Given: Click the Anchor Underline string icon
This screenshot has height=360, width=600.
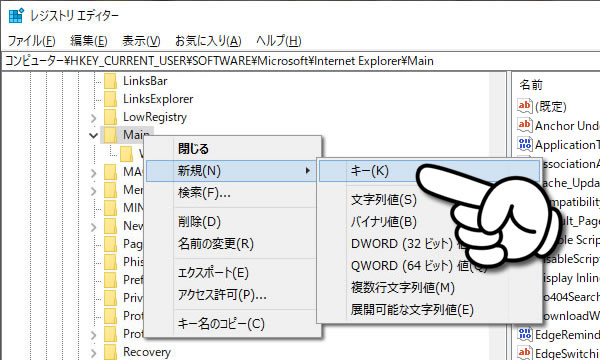Looking at the screenshot, I should tap(525, 125).
